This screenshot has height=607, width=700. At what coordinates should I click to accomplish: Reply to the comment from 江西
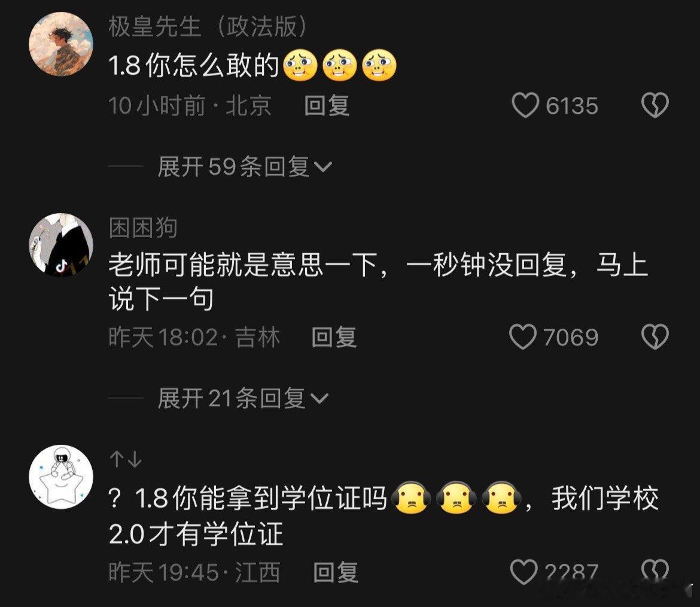point(336,572)
